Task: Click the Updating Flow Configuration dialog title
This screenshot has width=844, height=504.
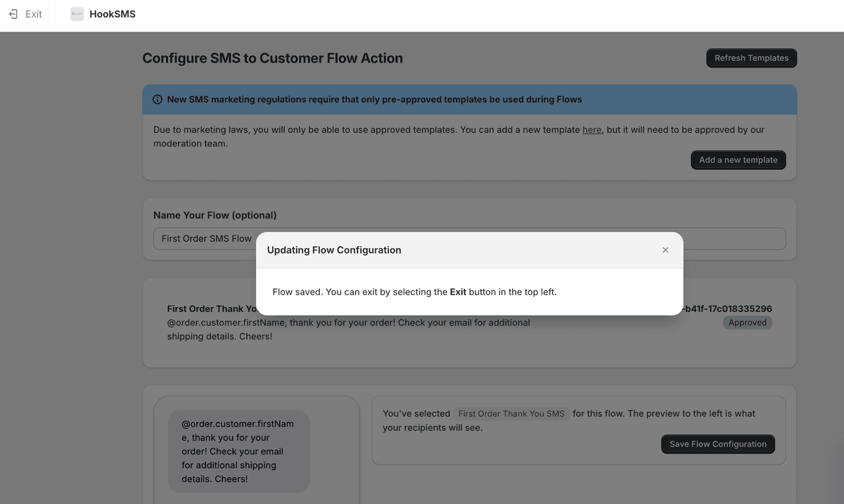Action: click(x=334, y=250)
